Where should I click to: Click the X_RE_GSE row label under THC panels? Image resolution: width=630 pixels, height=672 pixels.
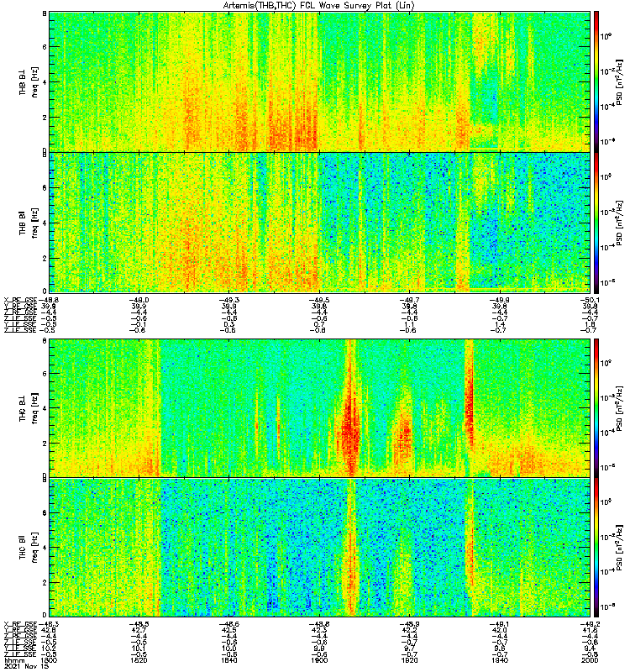pos(20,624)
